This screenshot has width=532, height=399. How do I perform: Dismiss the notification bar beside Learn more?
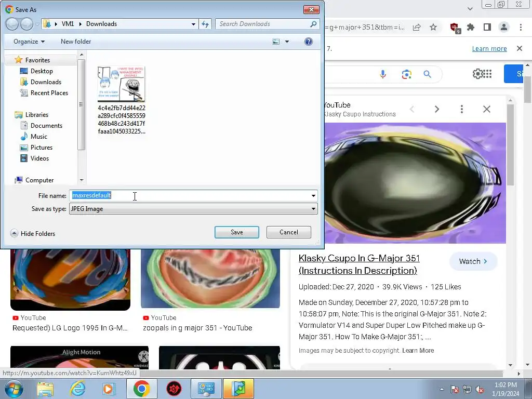click(520, 48)
